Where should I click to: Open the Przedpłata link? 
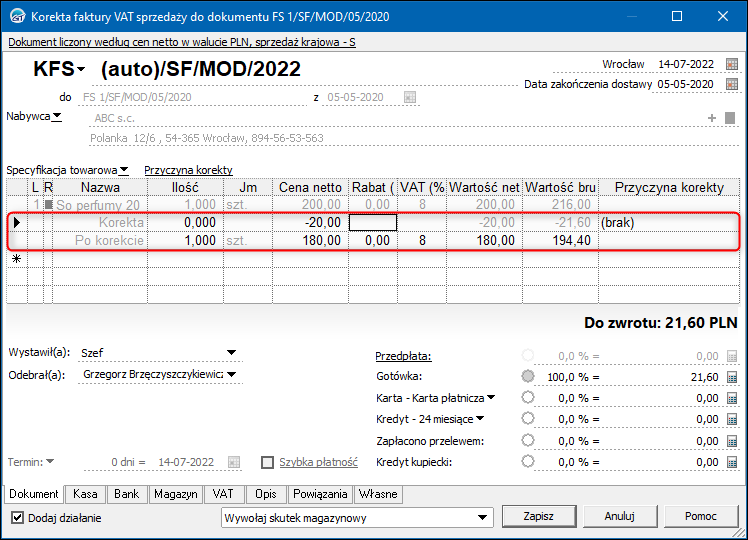(403, 356)
